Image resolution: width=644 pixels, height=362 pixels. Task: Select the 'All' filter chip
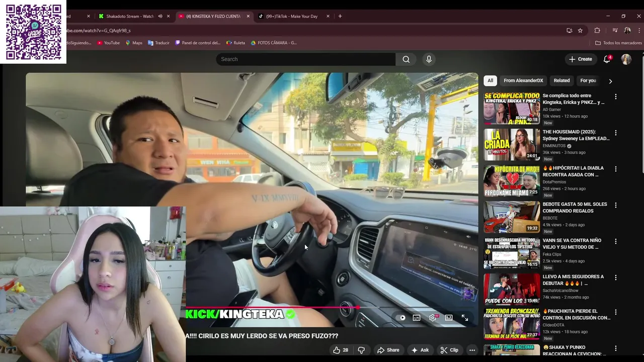pos(490,80)
